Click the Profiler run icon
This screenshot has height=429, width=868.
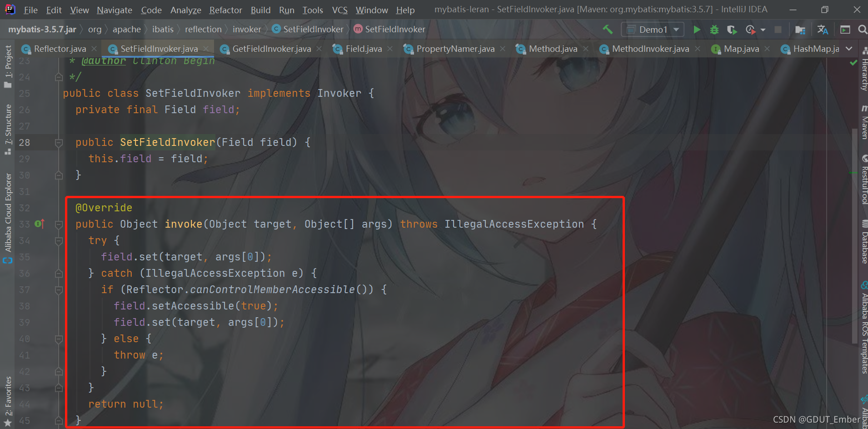point(750,30)
